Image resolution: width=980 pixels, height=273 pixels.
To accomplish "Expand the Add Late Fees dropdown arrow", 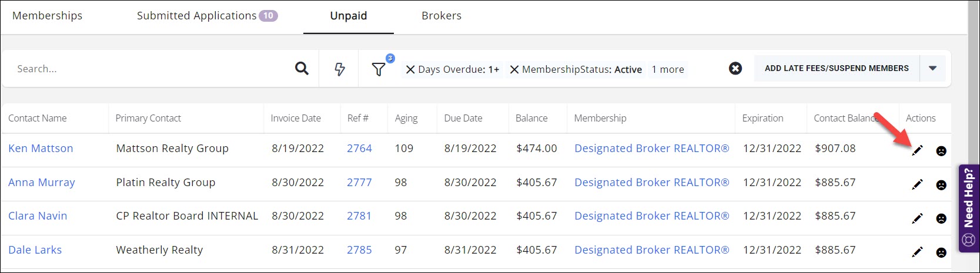I will click(x=932, y=69).
